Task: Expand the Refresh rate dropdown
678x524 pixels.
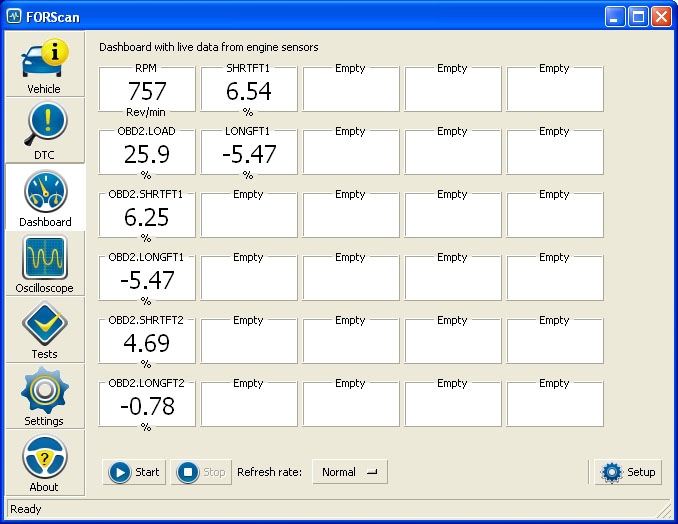Action: coord(349,472)
